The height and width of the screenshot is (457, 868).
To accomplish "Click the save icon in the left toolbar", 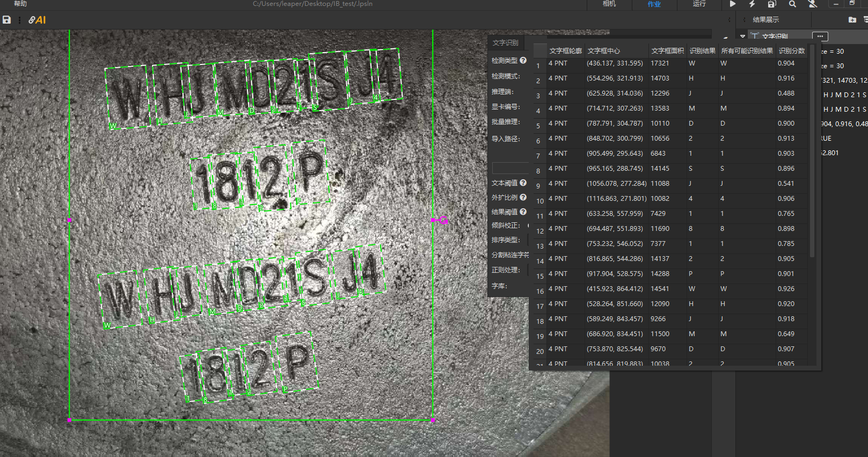I will 6,20.
